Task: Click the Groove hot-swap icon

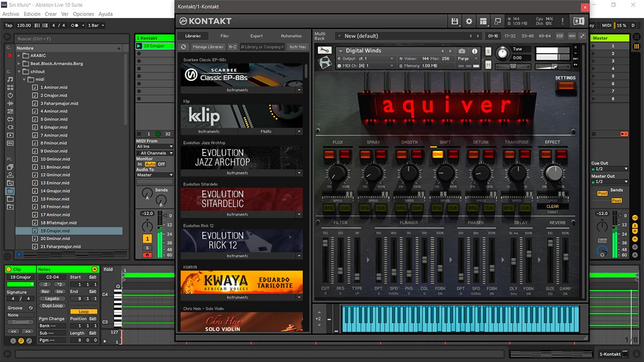Action: coord(31,308)
